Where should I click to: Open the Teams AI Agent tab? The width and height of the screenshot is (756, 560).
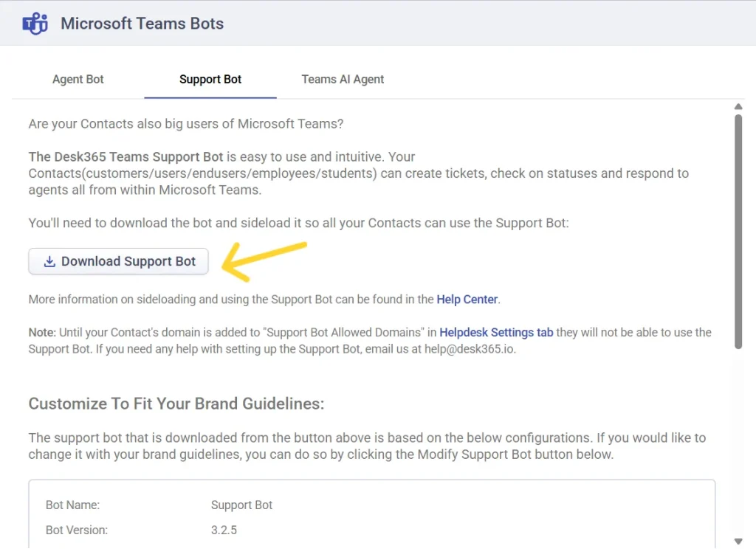pos(343,80)
